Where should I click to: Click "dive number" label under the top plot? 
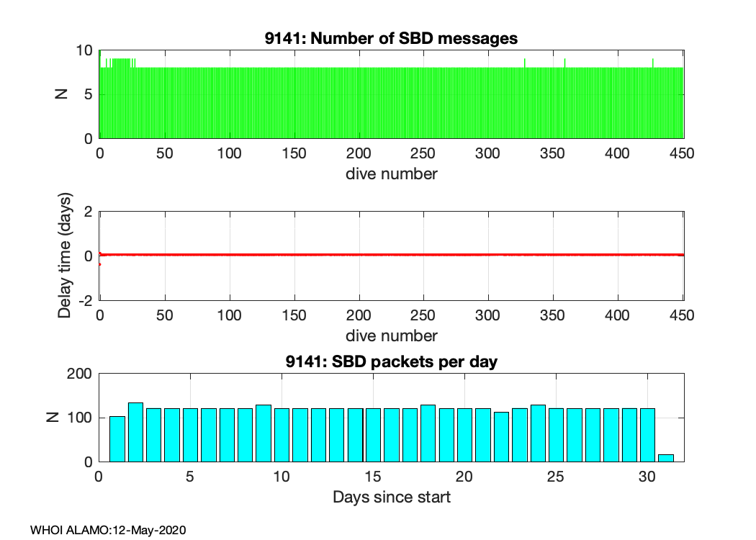coord(391,174)
